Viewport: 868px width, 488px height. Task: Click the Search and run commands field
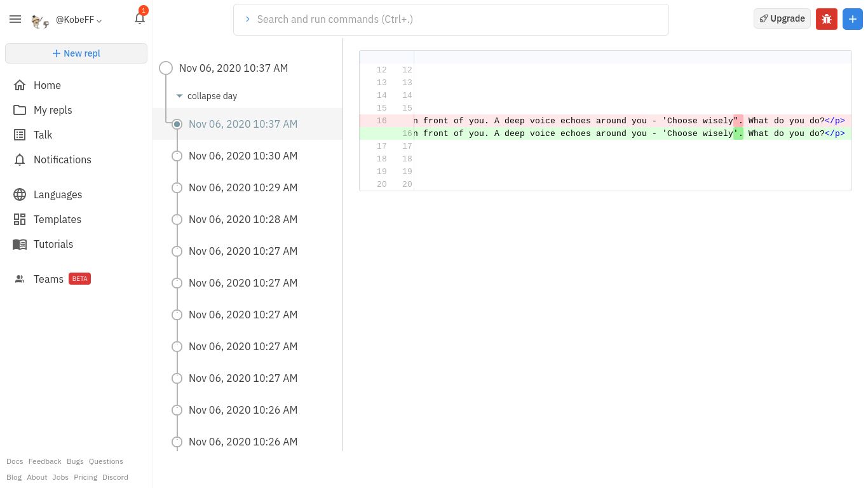coord(451,20)
